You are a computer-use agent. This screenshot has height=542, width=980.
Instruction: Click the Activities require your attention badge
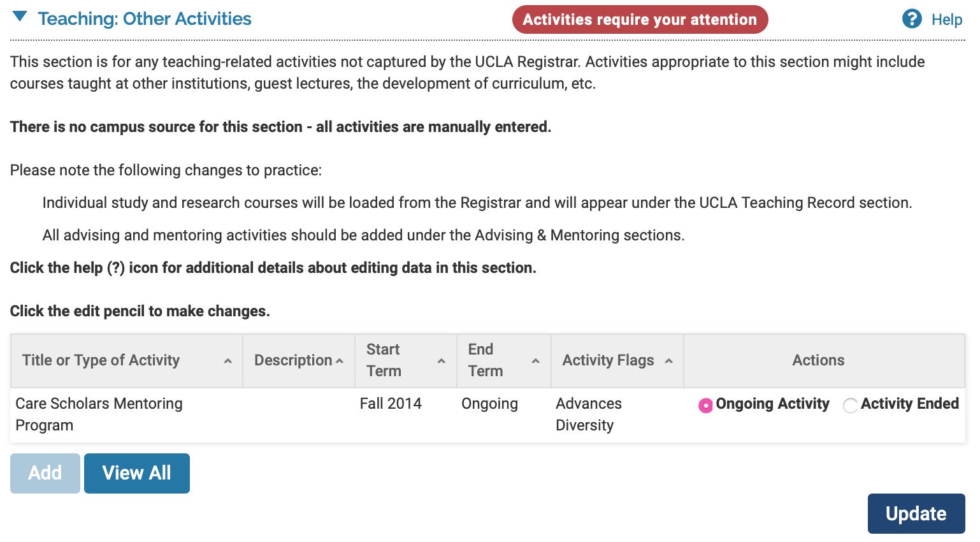pyautogui.click(x=640, y=20)
